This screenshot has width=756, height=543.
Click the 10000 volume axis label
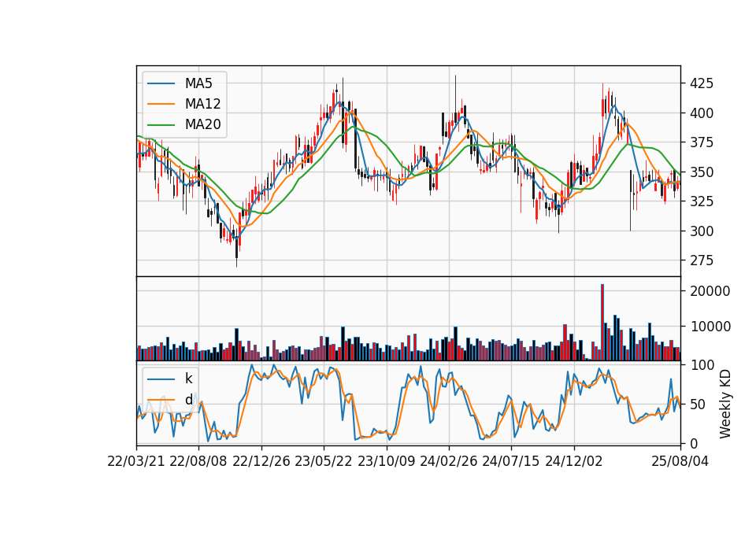pyautogui.click(x=710, y=327)
